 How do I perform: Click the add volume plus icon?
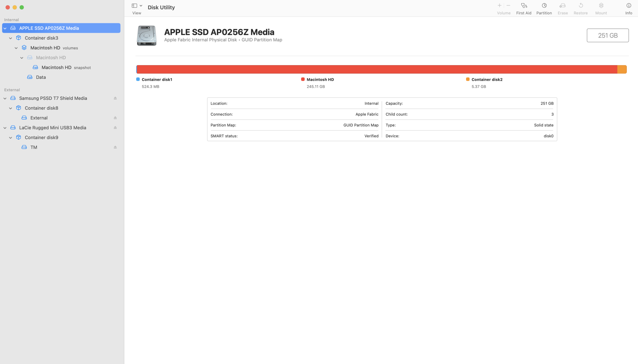click(x=500, y=5)
